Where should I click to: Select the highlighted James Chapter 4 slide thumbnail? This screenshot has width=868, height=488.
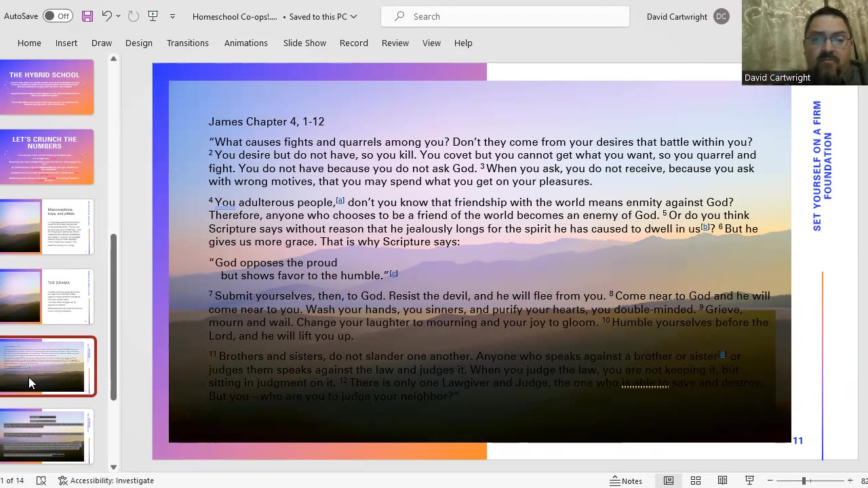(47, 367)
